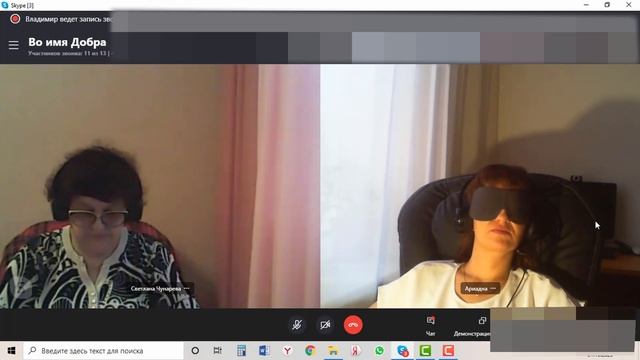Open red Yandex Я icon on taskbar
Image resolution: width=640 pixels, height=360 pixels.
tap(356, 351)
